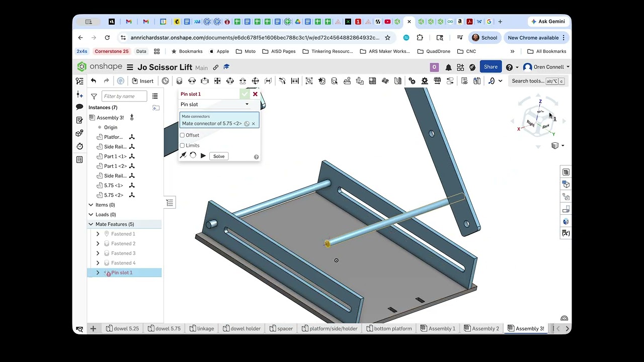Open the Insert parts dialog

(x=142, y=81)
